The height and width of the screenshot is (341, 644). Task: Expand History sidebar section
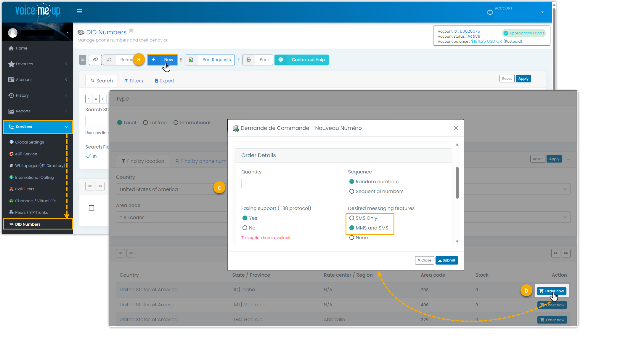tap(38, 95)
